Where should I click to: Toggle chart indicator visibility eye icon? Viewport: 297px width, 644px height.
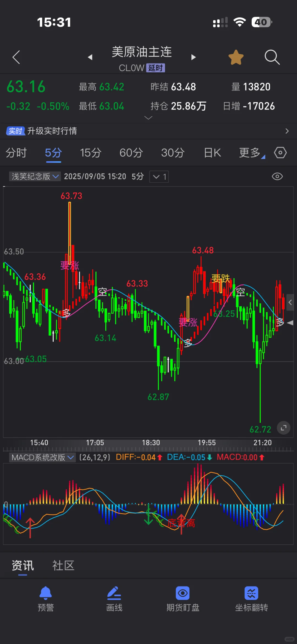(x=277, y=176)
